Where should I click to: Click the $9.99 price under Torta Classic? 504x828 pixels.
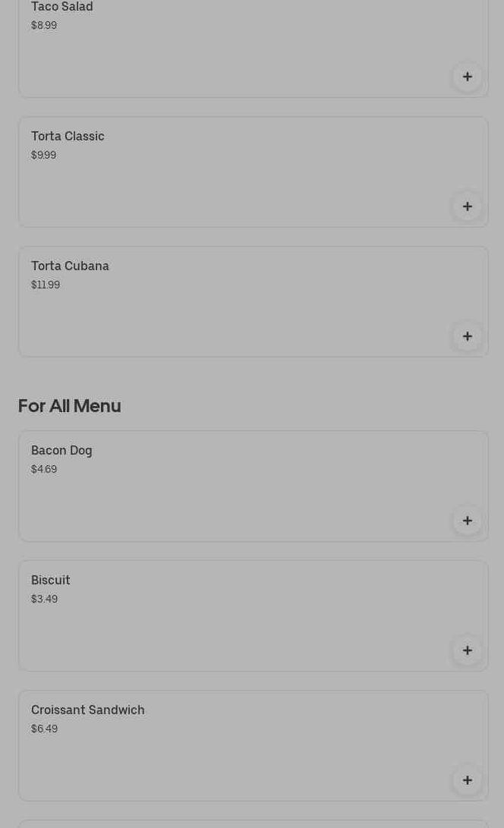[43, 156]
